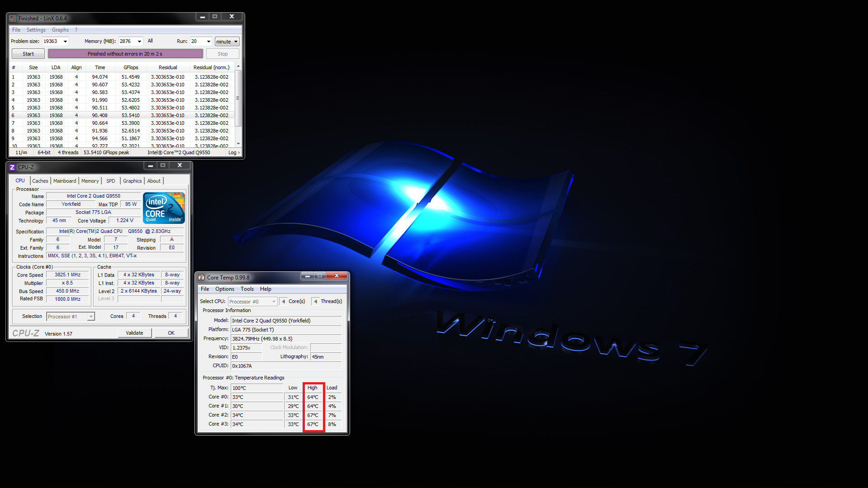Open the Graphs menu in LinX
This screenshot has width=868, height=488.
[60, 30]
